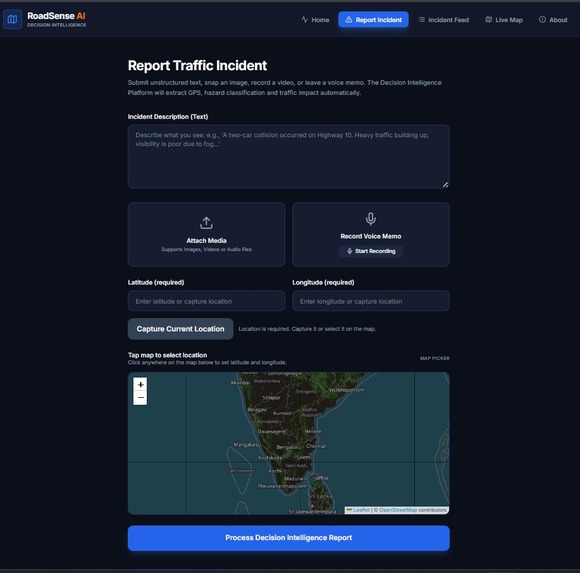Select Bengaluru on the map
This screenshot has width=580, height=573.
[289, 447]
